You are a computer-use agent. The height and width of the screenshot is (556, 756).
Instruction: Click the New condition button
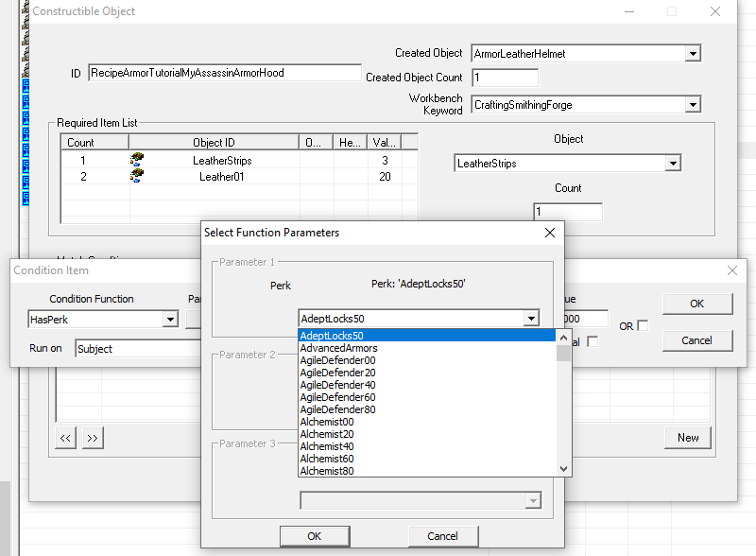click(x=688, y=437)
